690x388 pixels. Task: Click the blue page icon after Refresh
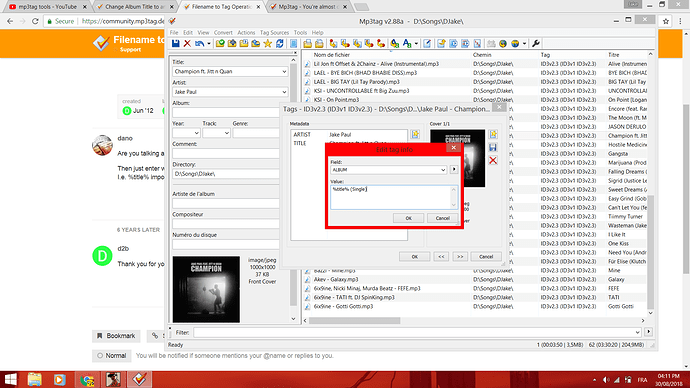[294, 44]
